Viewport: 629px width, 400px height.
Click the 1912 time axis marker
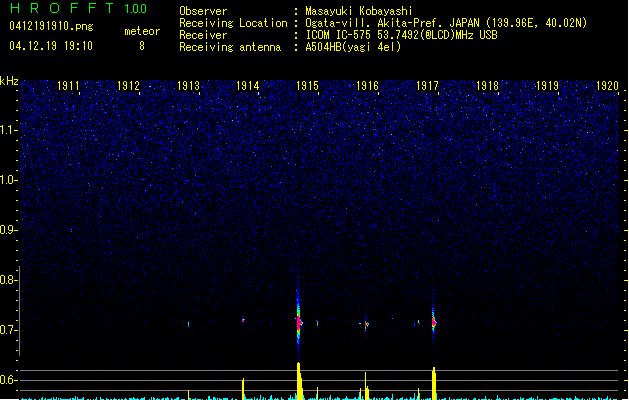128,86
